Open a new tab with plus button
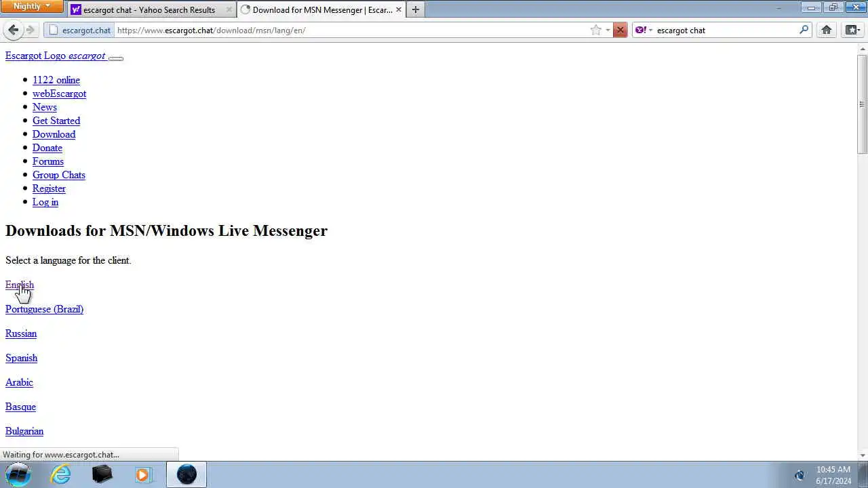The image size is (868, 488). coord(416,9)
